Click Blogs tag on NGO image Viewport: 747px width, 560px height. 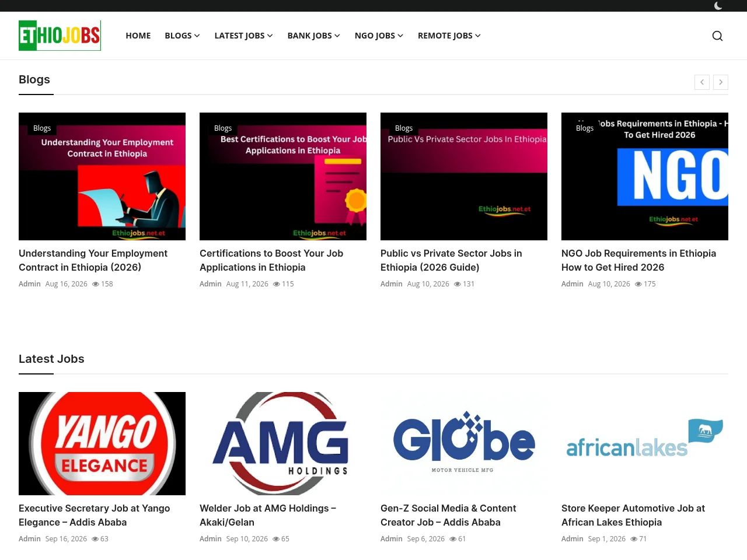click(x=585, y=128)
